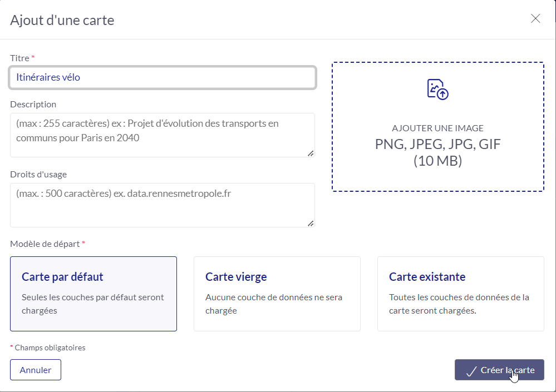Click the PNG, JPEG, JPG, GIF format text
This screenshot has height=392, width=556.
437,144
